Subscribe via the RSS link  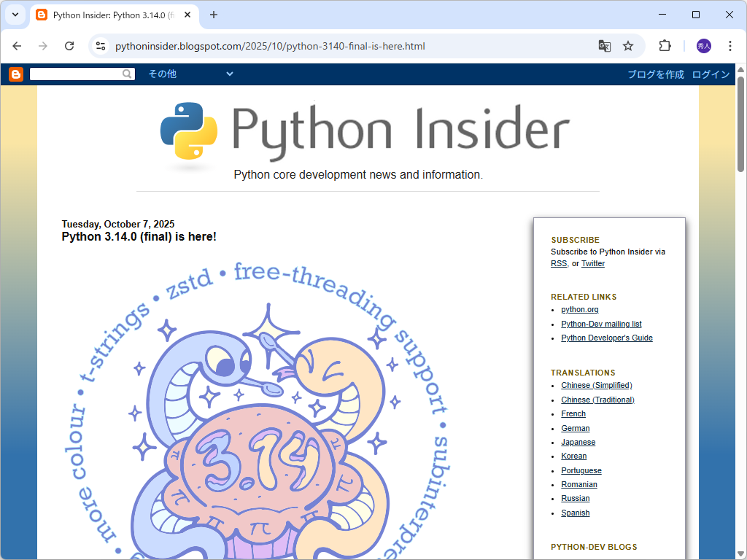(x=558, y=263)
